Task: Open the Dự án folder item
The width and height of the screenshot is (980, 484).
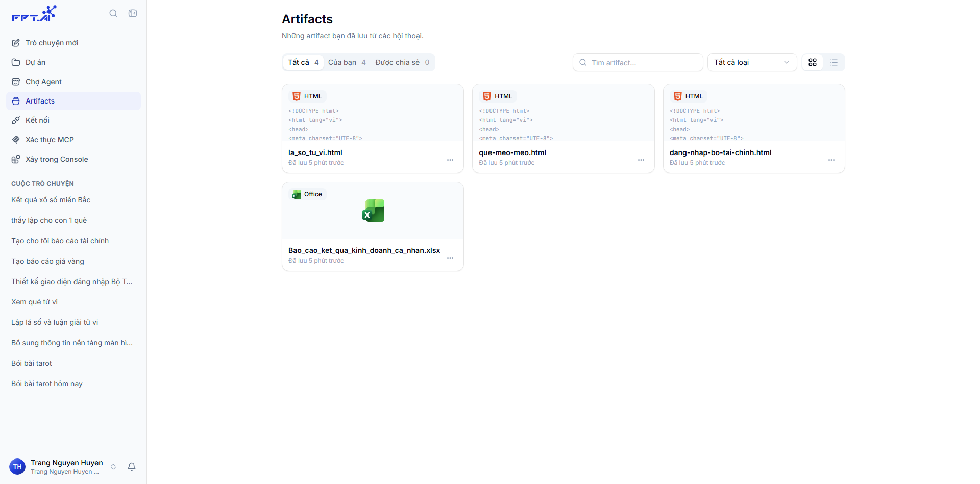Action: tap(73, 62)
